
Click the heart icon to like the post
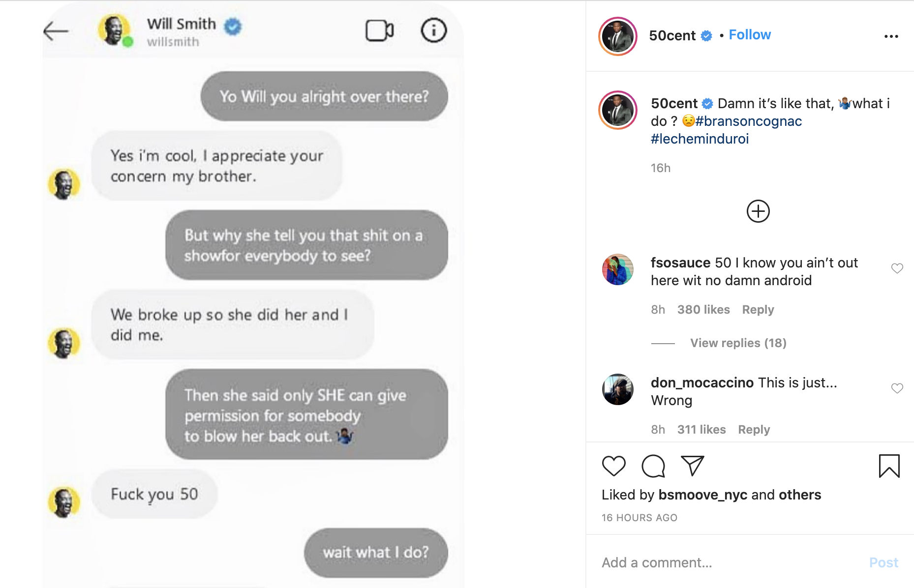click(613, 466)
